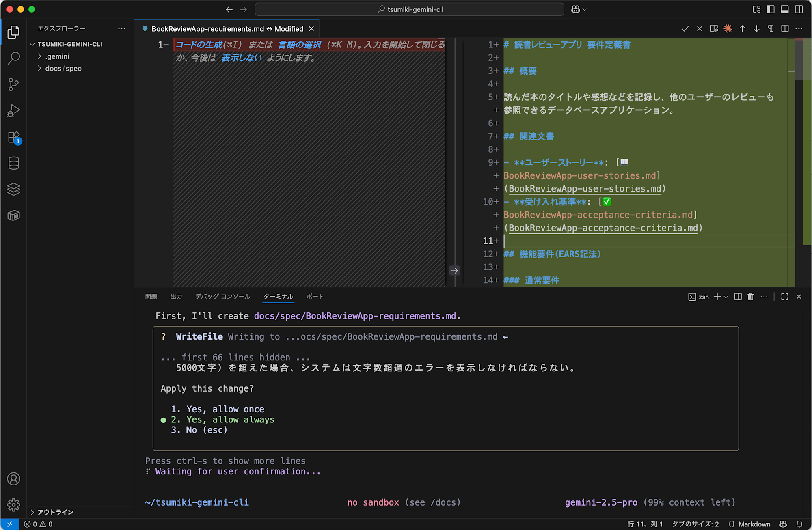Switch to the デバッグ コンソール tab
This screenshot has height=530, width=812.
coord(223,297)
